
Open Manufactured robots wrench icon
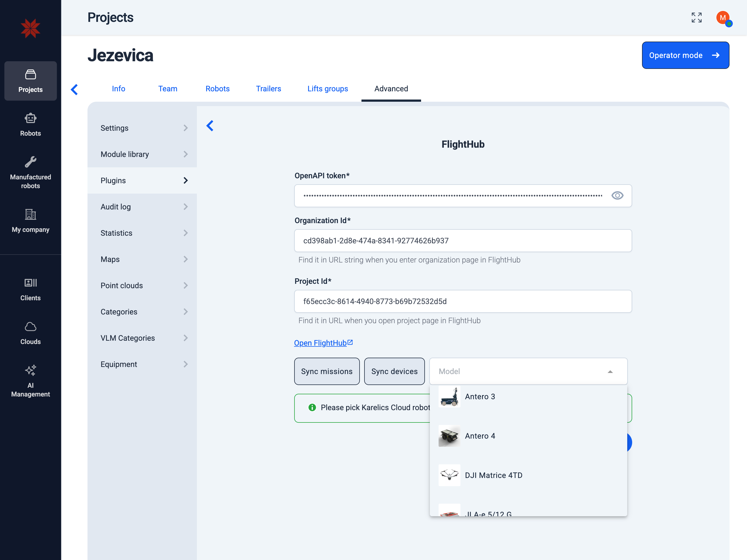pos(30,162)
